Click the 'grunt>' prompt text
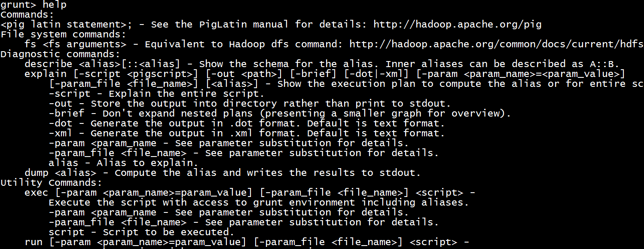 [18, 5]
